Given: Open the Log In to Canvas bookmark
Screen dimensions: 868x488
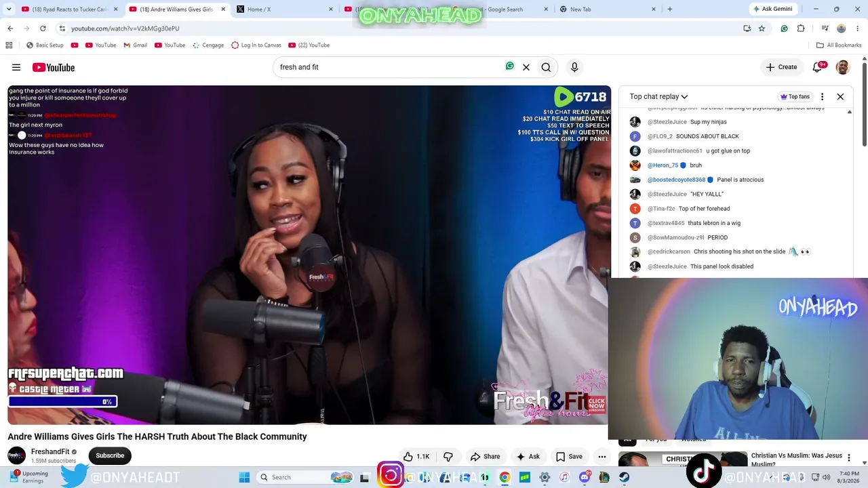Looking at the screenshot, I should (256, 45).
